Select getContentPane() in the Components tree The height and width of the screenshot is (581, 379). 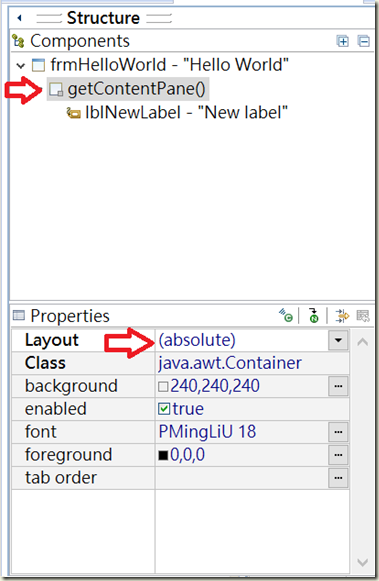click(136, 89)
